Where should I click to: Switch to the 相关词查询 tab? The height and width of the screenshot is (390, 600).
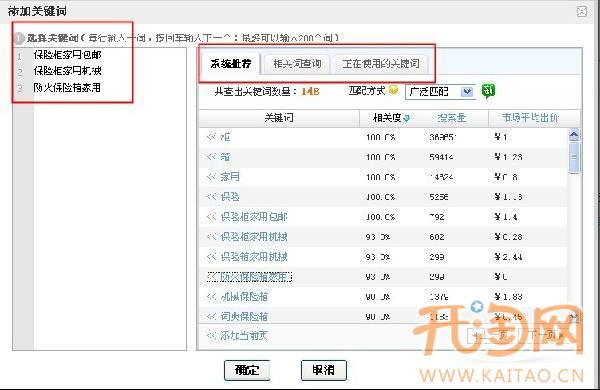(x=297, y=64)
